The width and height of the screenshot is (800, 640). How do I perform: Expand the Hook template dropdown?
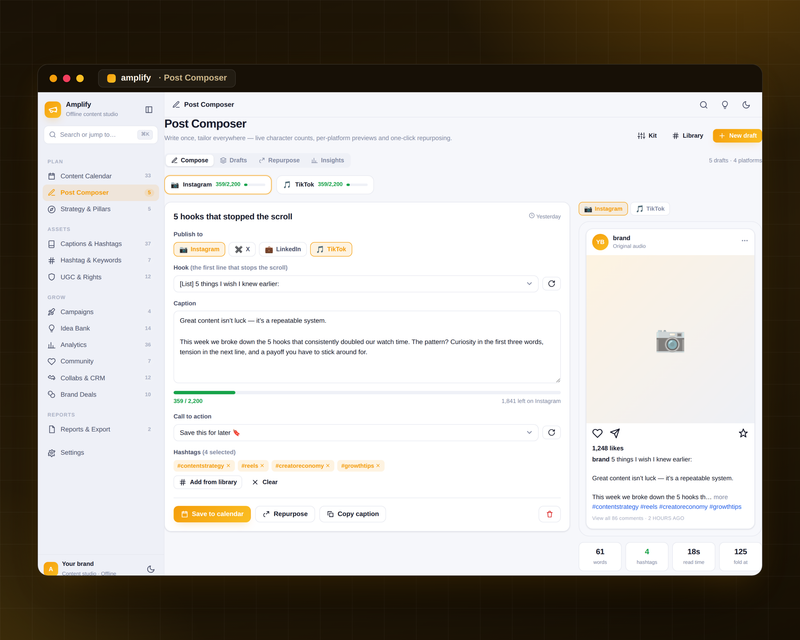(x=356, y=284)
